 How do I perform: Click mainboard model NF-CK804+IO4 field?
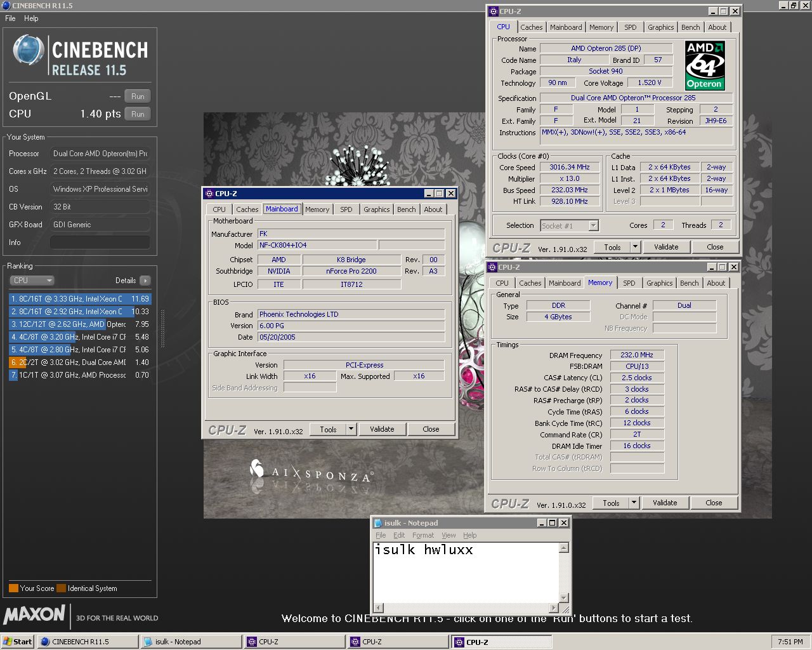coord(317,245)
